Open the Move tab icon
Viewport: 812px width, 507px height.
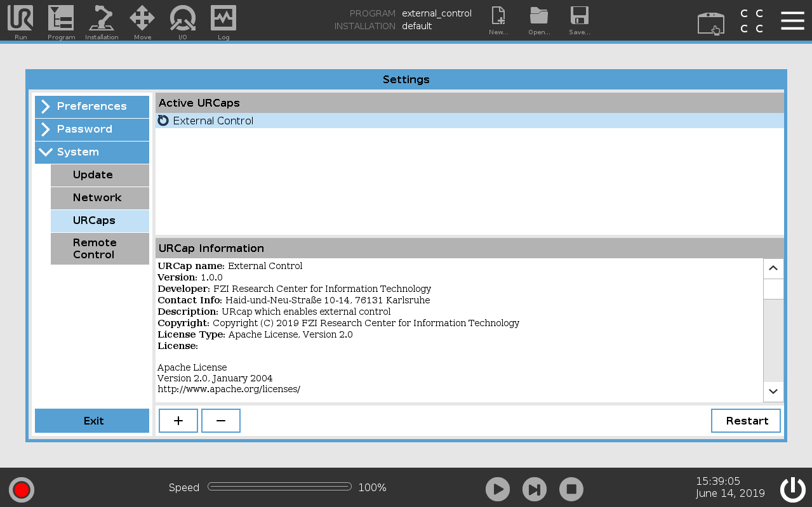142,19
